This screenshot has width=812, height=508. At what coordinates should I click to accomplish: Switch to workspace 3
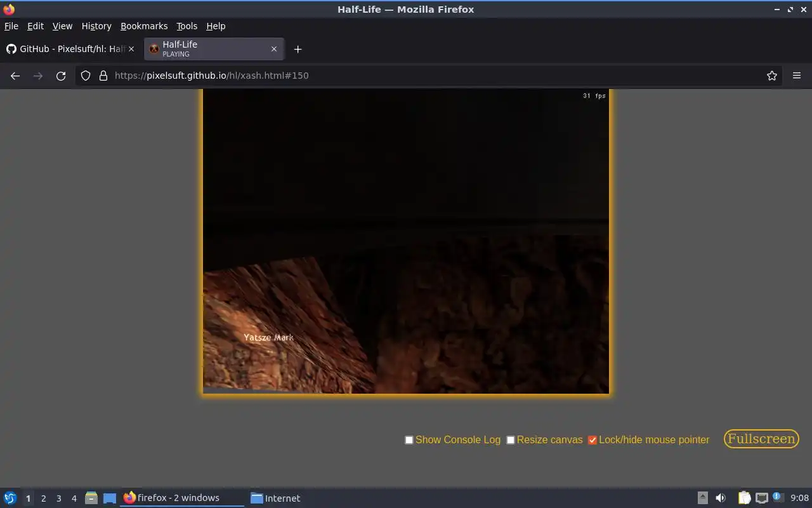tap(58, 498)
